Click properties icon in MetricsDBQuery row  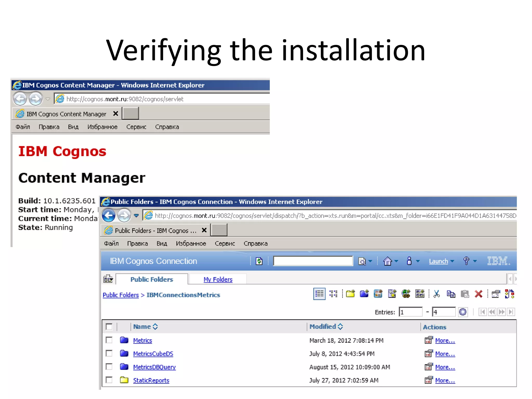point(429,367)
